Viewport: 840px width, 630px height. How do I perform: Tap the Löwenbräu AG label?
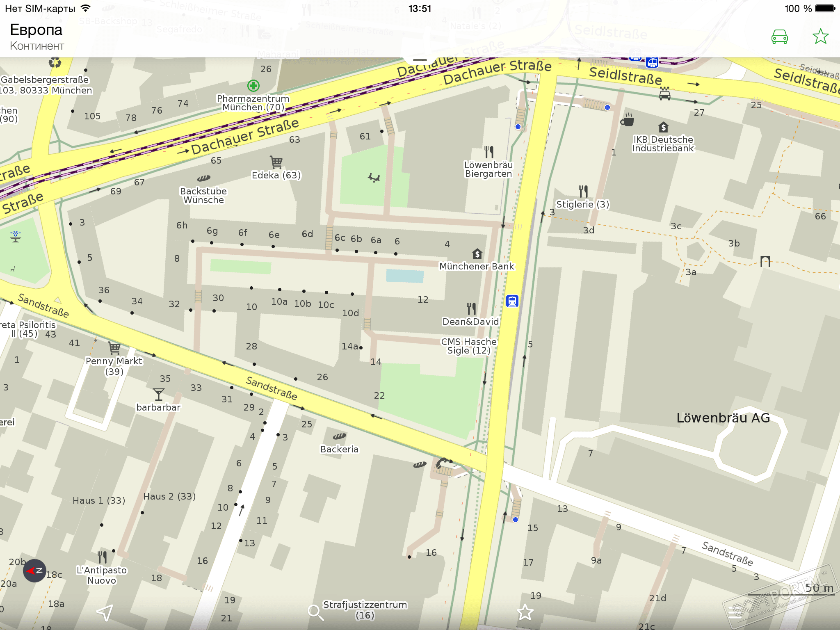723,418
